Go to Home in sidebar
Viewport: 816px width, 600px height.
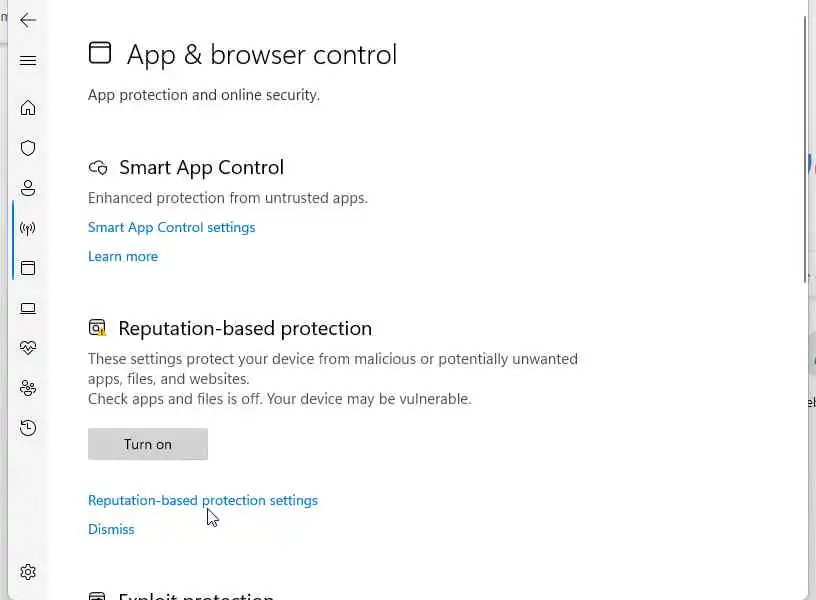(x=28, y=108)
